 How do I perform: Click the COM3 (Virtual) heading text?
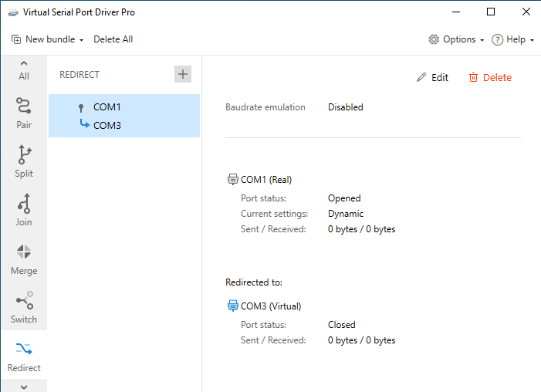pos(271,306)
